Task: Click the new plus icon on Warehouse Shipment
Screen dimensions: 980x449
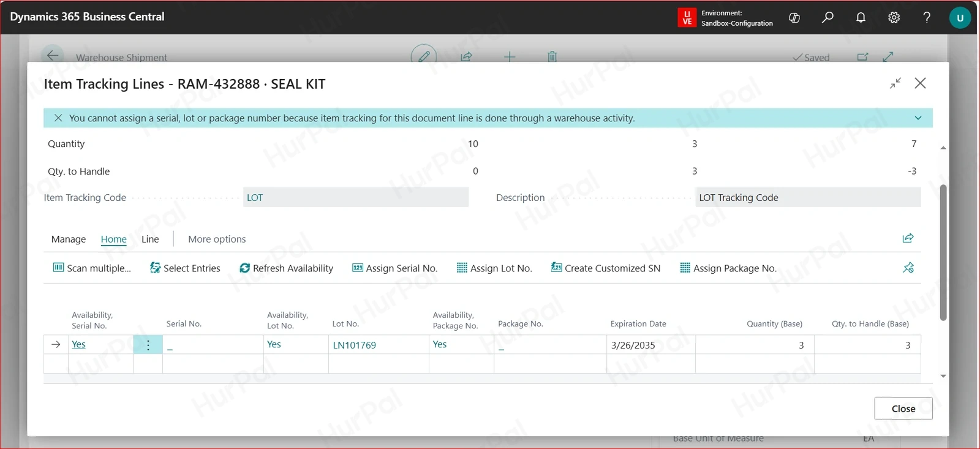Action: (x=510, y=56)
